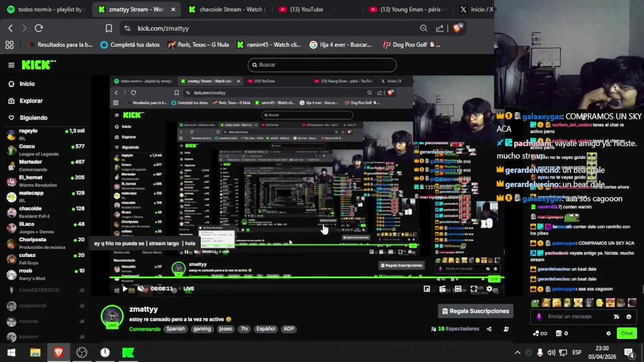This screenshot has height=362, width=644.
Task: Switch to chacoide Stream tab
Action: click(227, 9)
